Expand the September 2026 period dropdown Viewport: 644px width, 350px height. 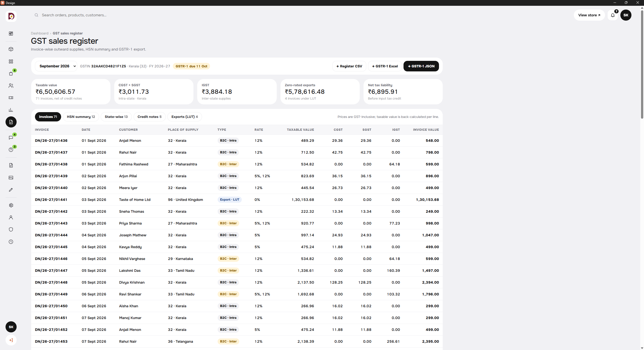coord(56,66)
